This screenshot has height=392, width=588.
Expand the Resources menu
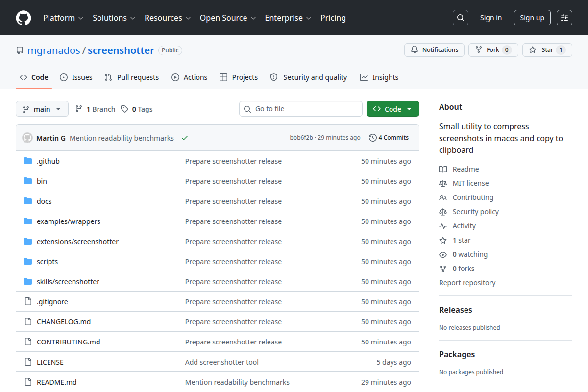click(167, 18)
